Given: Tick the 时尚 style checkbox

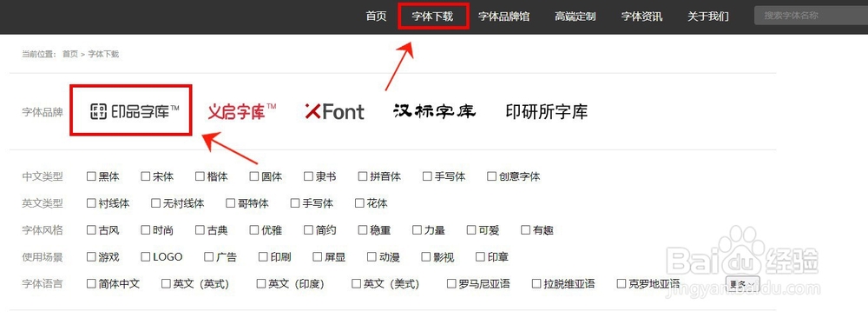Looking at the screenshot, I should coord(145,230).
